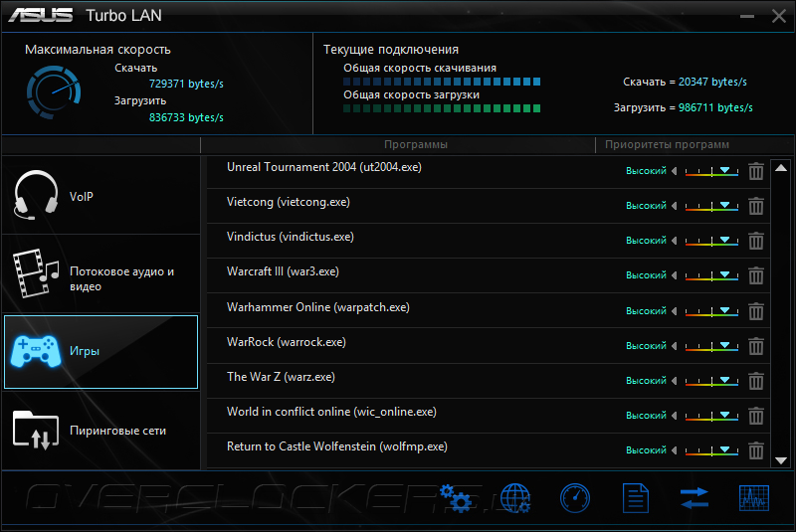
Task: Click the program list scroll up arrow
Action: (x=781, y=168)
